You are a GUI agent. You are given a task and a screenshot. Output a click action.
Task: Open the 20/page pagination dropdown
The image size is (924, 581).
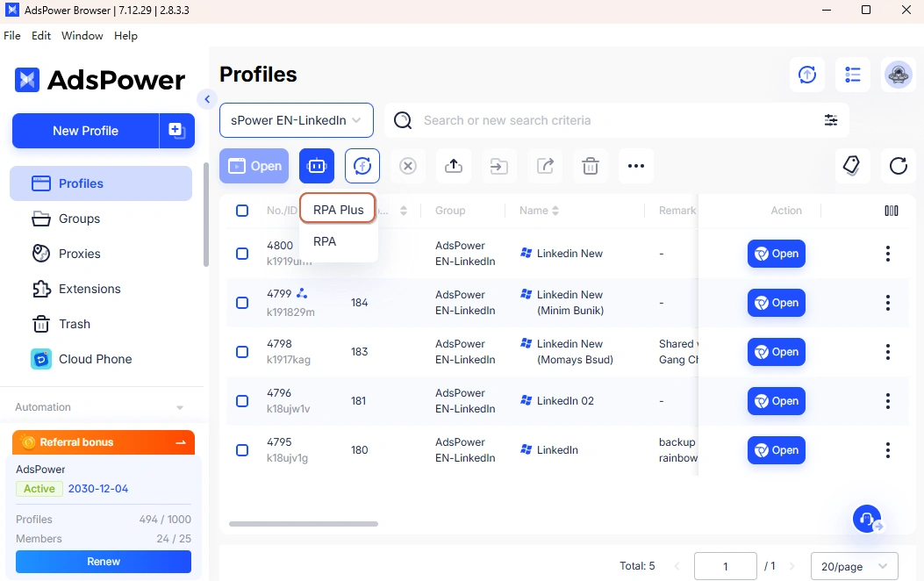[853, 566]
